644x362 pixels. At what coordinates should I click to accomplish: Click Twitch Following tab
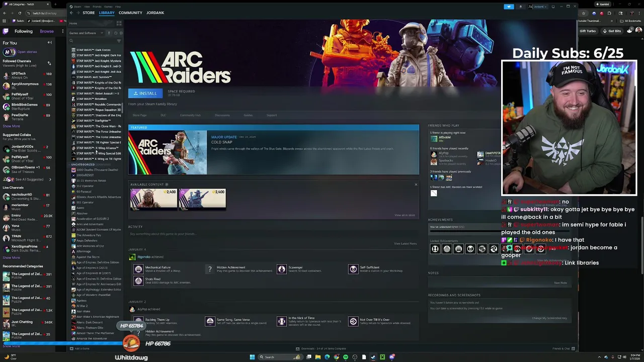click(x=23, y=31)
